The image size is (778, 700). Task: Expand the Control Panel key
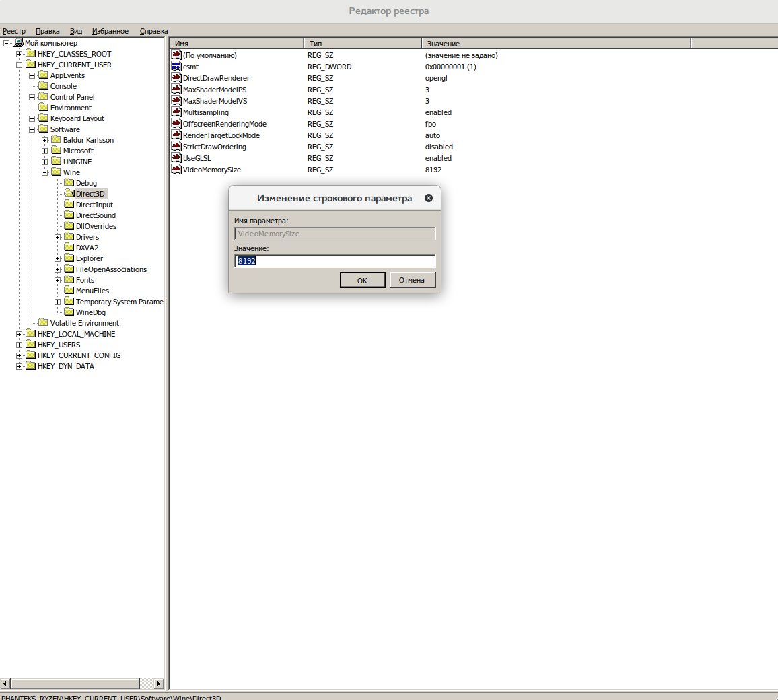(32, 97)
